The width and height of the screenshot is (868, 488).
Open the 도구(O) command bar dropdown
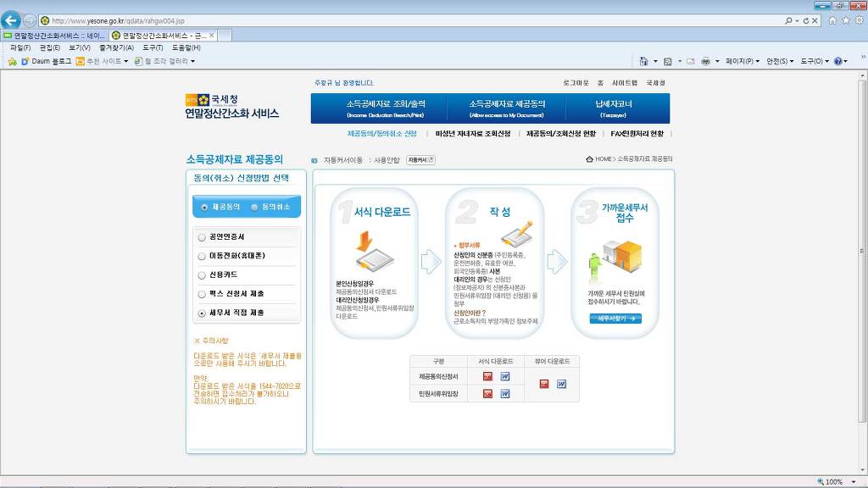tap(815, 61)
